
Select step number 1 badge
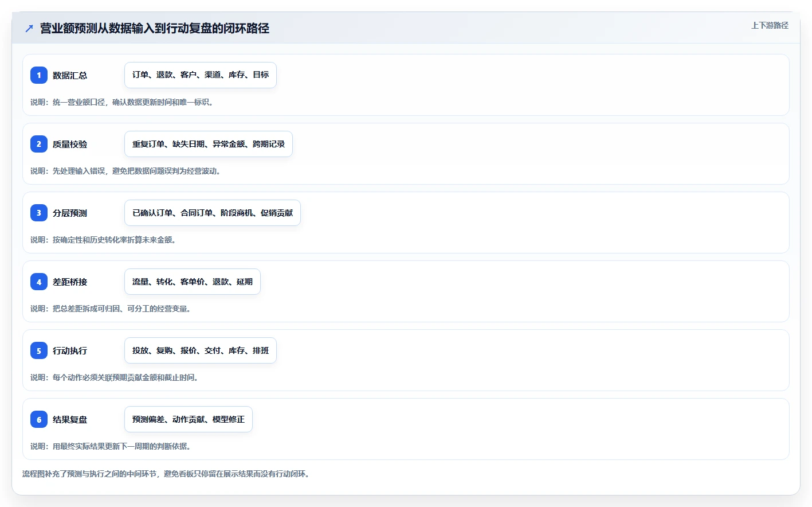[39, 75]
